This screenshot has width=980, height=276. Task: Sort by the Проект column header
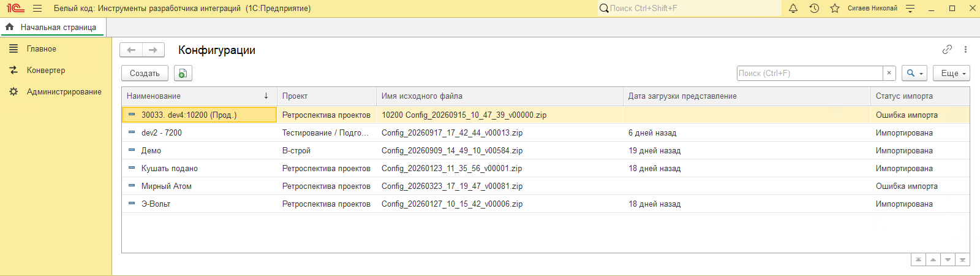coord(326,96)
